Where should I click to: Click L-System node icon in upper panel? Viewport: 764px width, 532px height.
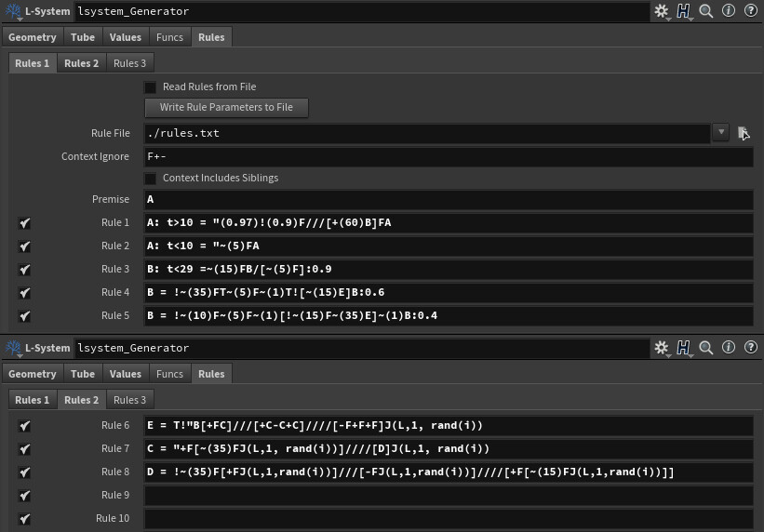13,11
